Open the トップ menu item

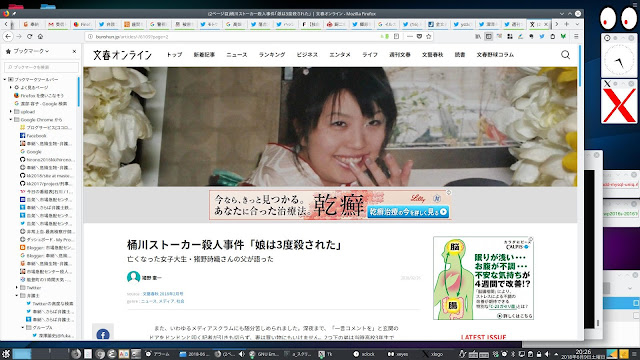click(x=174, y=55)
